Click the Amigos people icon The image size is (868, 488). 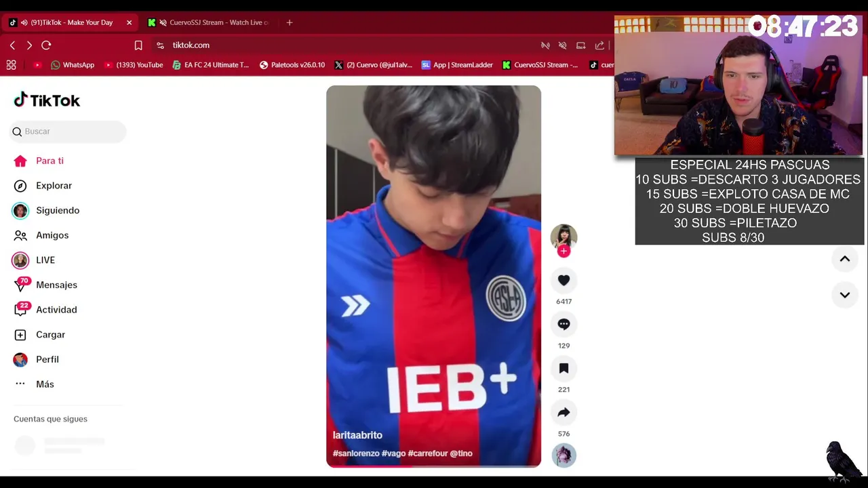(20, 235)
